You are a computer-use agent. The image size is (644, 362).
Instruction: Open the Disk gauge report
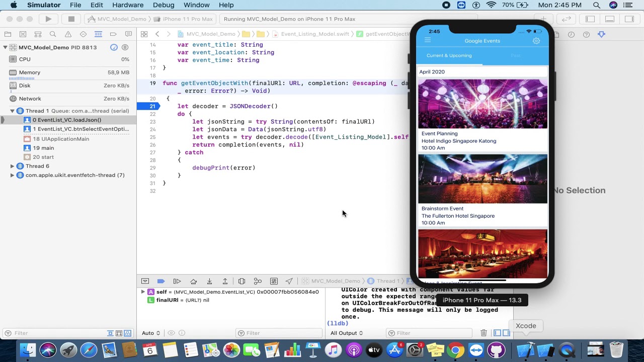click(68, 85)
